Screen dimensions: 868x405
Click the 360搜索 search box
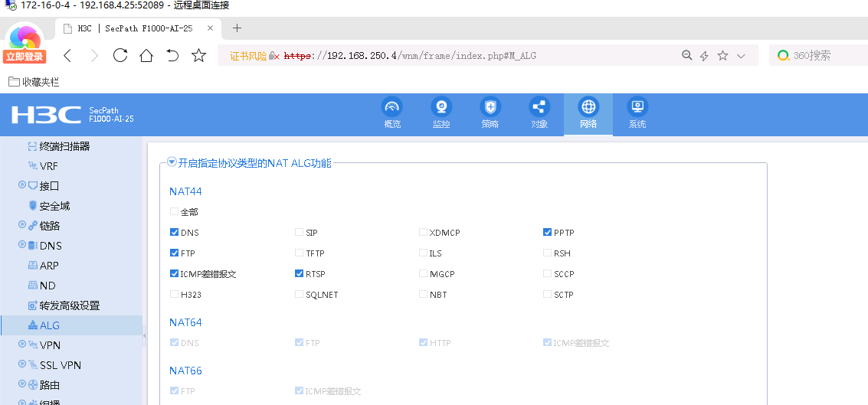pyautogui.click(x=819, y=55)
